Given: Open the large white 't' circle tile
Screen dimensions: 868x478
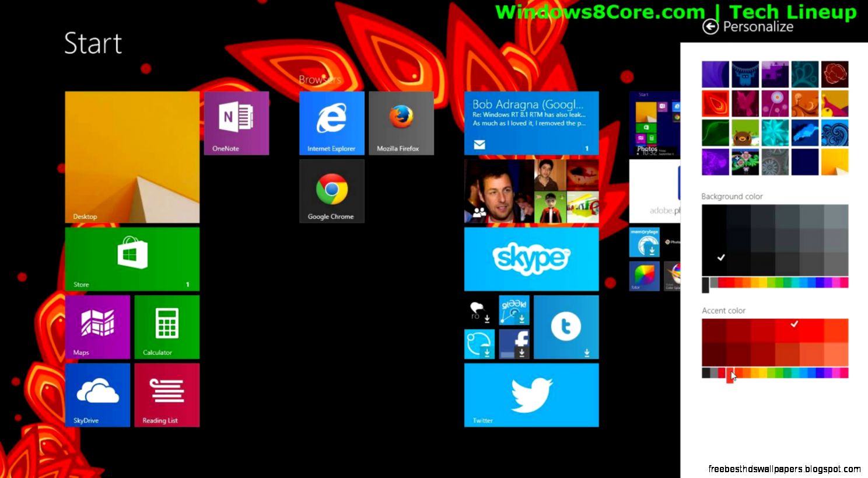Looking at the screenshot, I should coord(566,327).
